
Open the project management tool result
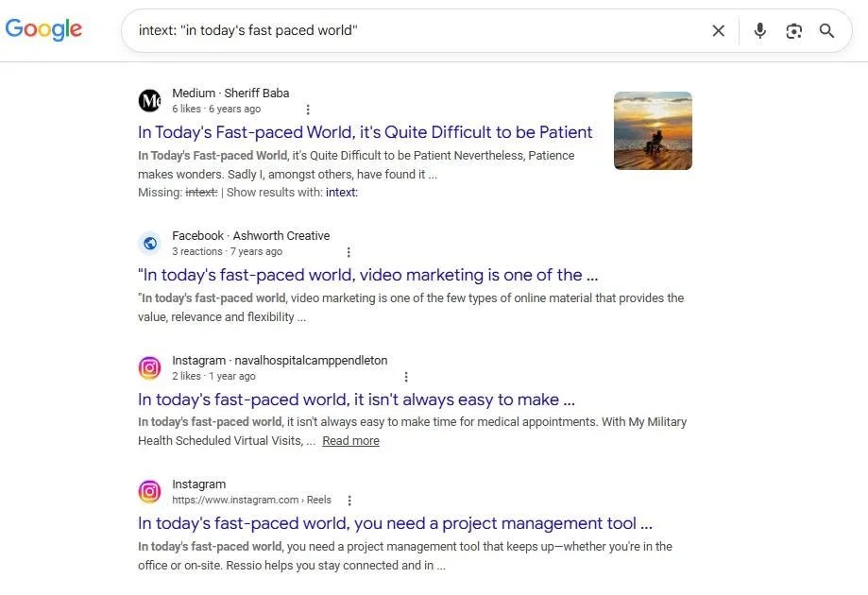(395, 523)
